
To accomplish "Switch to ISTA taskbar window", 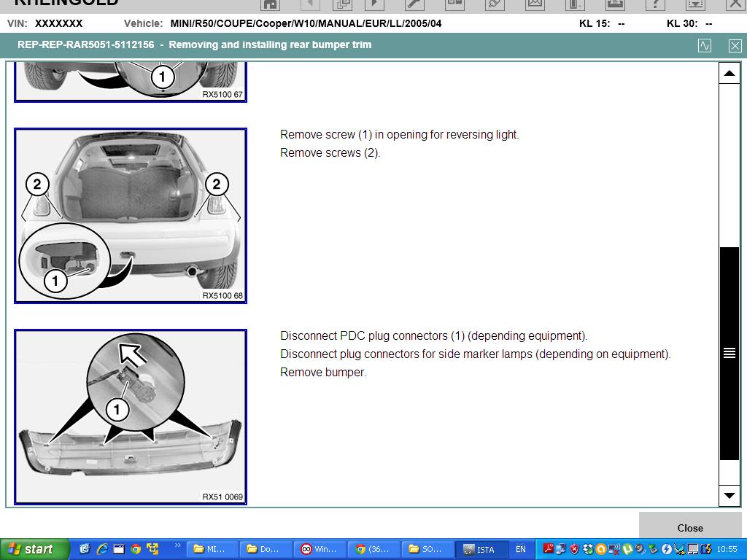I will pyautogui.click(x=484, y=549).
